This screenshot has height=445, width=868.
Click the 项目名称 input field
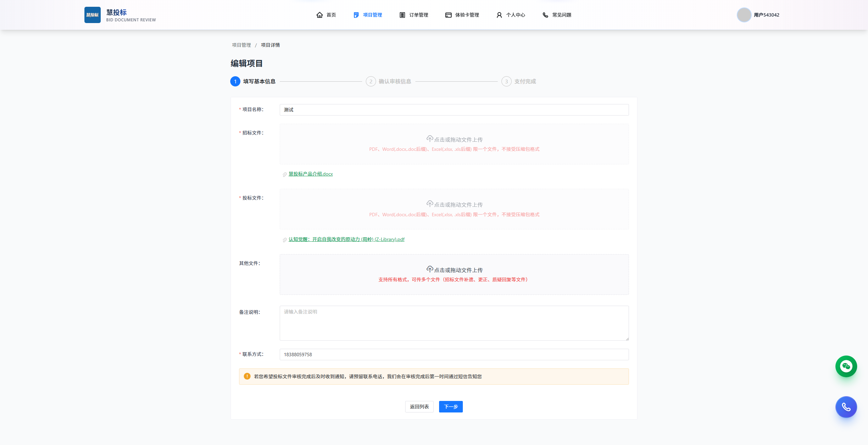454,110
